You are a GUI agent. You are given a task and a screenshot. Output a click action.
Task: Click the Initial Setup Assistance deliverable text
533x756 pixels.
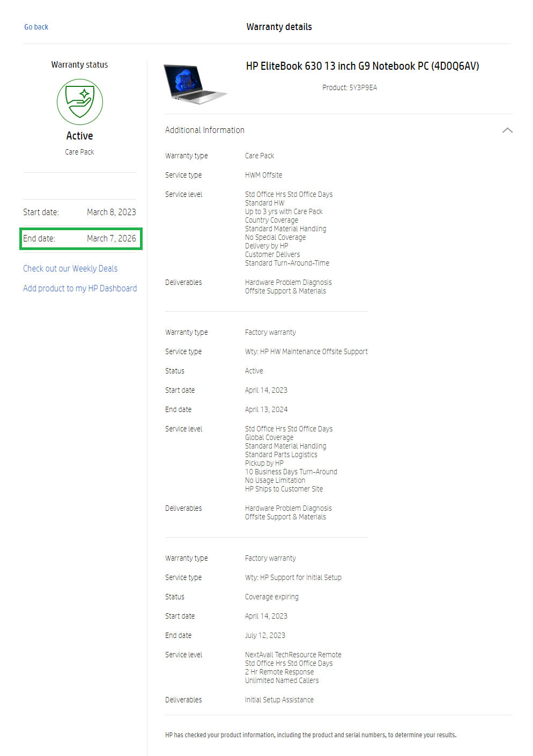point(279,700)
